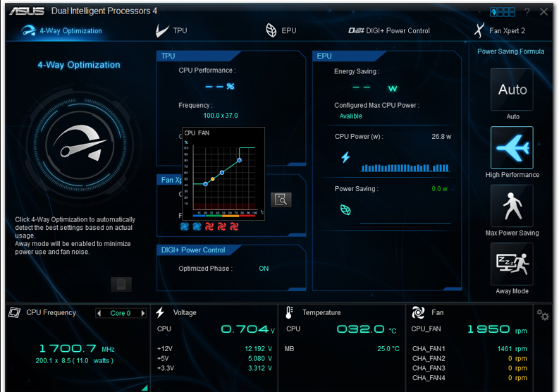Open the 4-Way Optimization tab
559x392 pixels.
61,31
